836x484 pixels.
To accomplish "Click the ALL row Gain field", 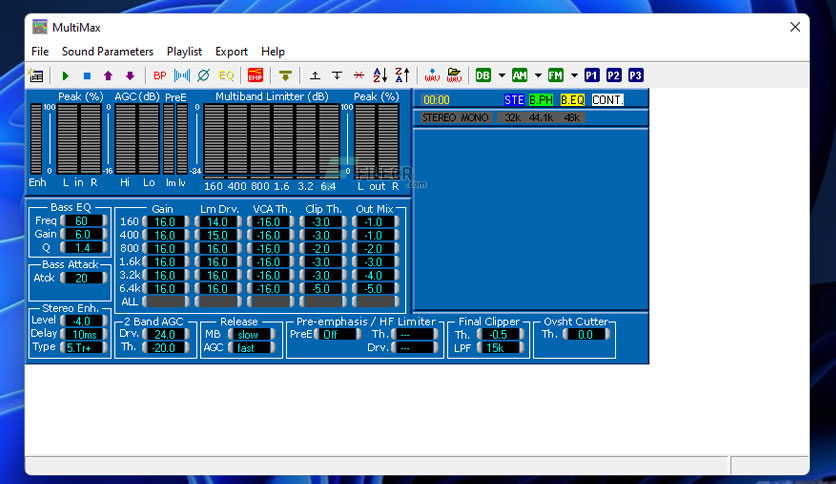I will click(166, 302).
